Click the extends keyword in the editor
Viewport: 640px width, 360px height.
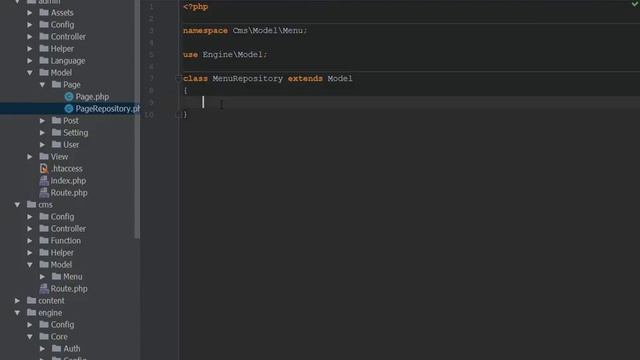coord(305,78)
